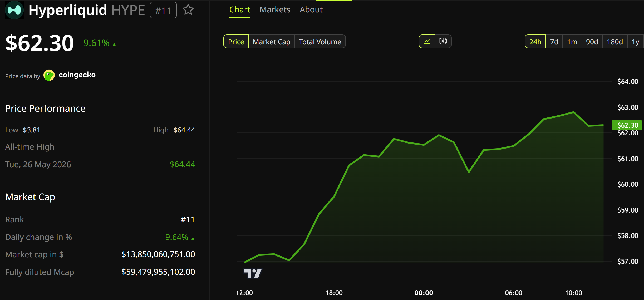Click the Hyperliquid logo icon
The width and height of the screenshot is (644, 300).
pyautogui.click(x=14, y=10)
